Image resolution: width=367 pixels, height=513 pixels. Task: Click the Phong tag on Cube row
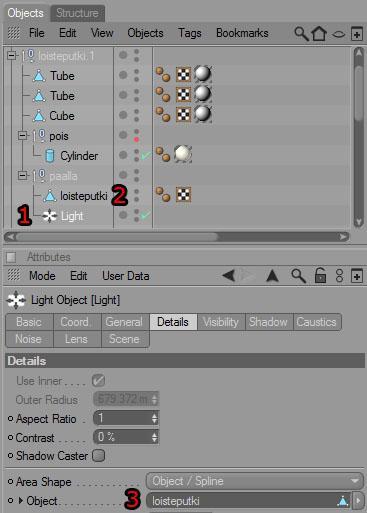coord(163,114)
